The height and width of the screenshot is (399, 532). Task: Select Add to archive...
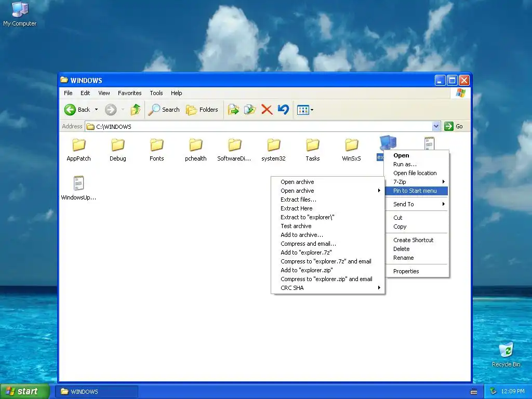328,235
